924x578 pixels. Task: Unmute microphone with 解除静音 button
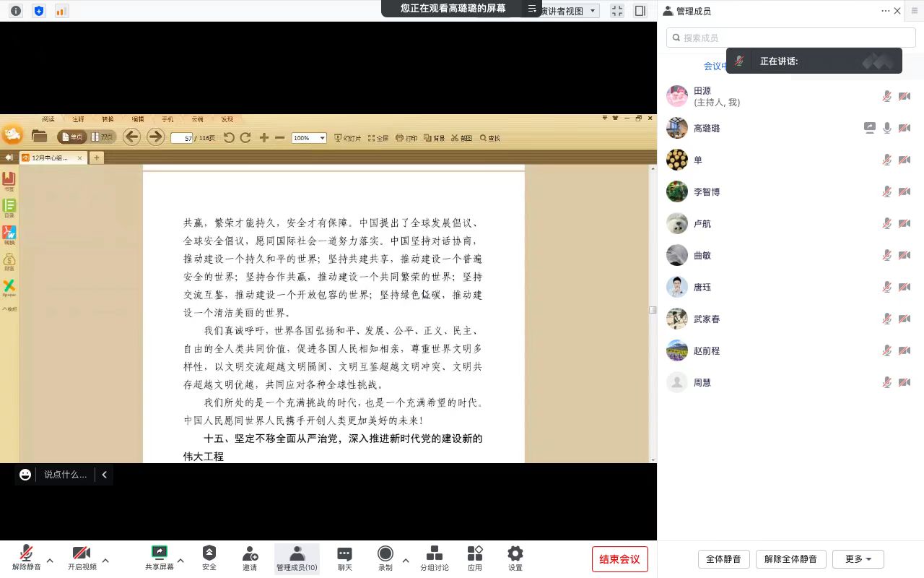26,554
